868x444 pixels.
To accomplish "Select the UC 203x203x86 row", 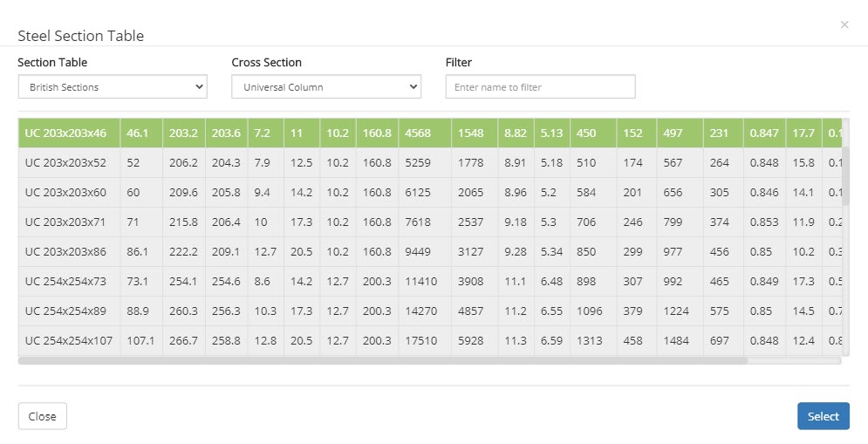I will [65, 252].
